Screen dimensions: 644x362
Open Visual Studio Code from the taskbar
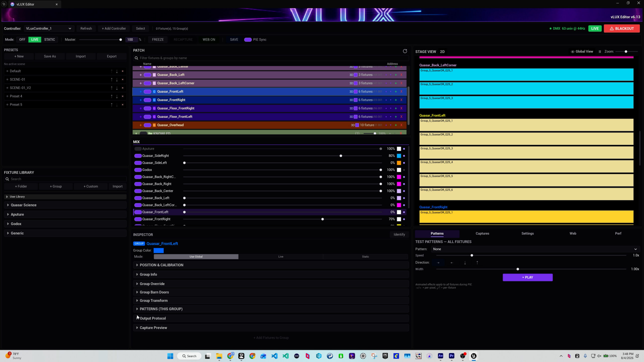(274, 356)
